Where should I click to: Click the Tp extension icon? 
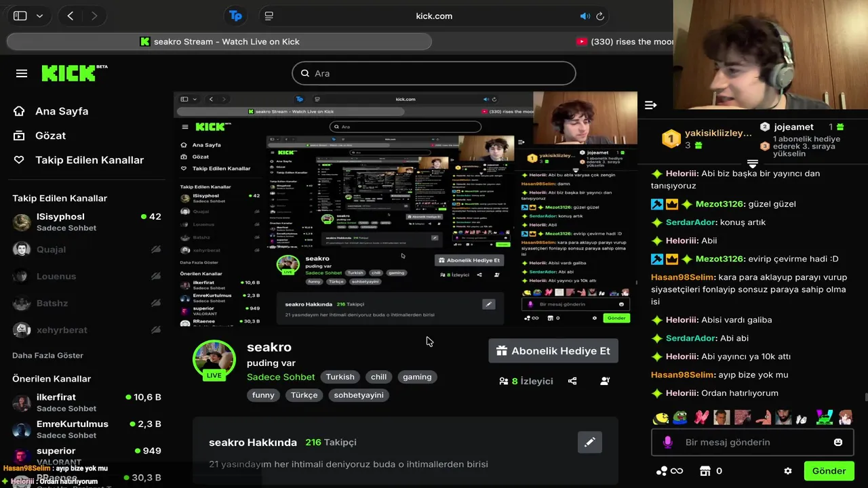tap(235, 16)
